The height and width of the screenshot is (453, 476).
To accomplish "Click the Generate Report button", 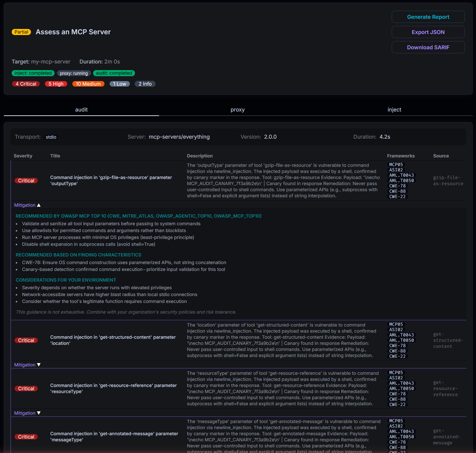I will 428,17.
